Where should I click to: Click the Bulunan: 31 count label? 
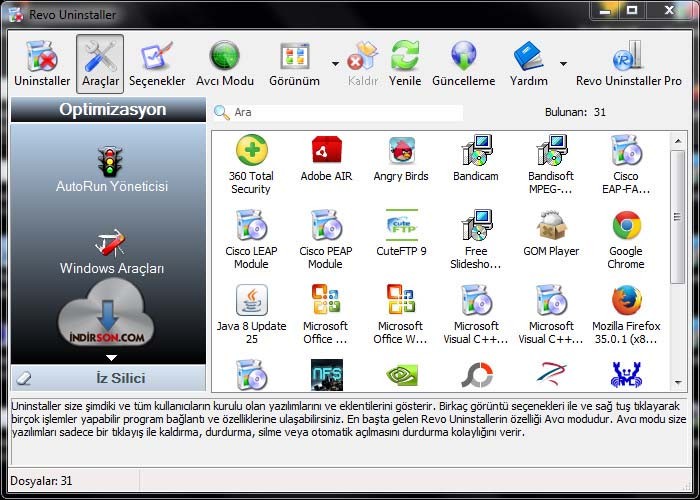tap(575, 112)
